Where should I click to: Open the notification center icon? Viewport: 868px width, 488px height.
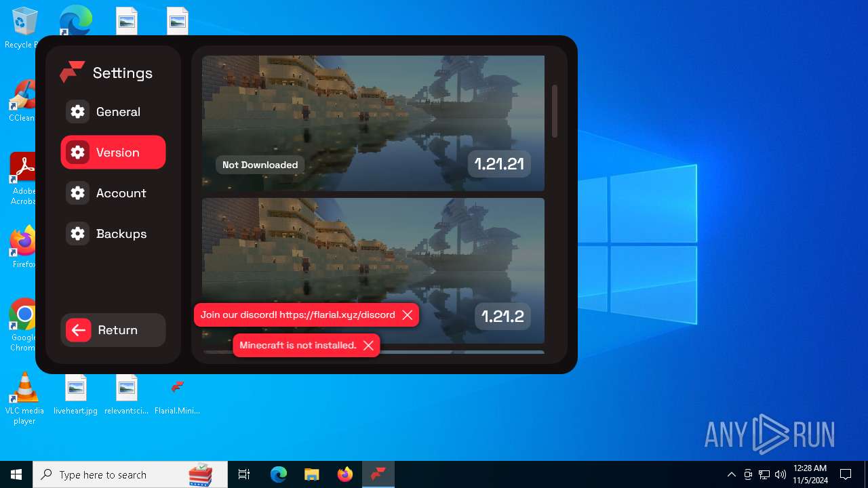pyautogui.click(x=846, y=474)
